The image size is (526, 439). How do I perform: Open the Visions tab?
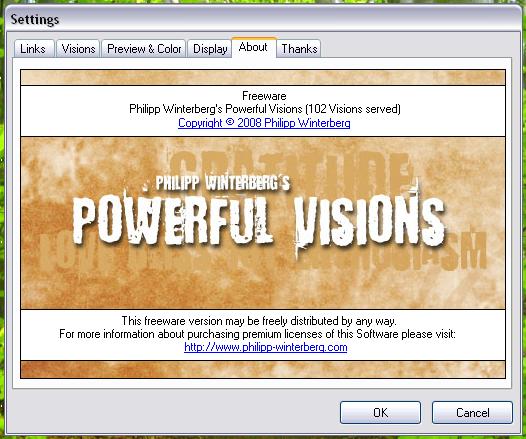(78, 49)
